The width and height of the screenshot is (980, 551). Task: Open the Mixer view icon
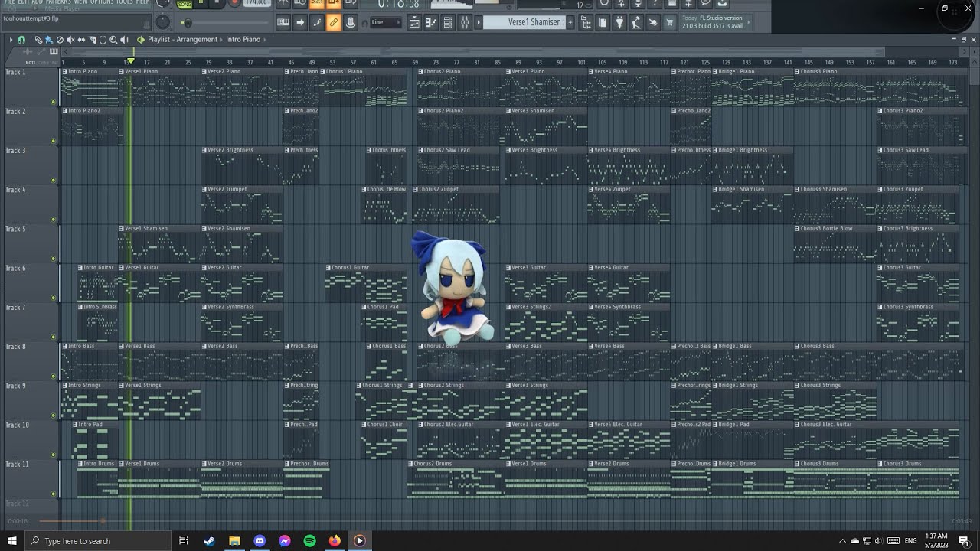tap(465, 22)
